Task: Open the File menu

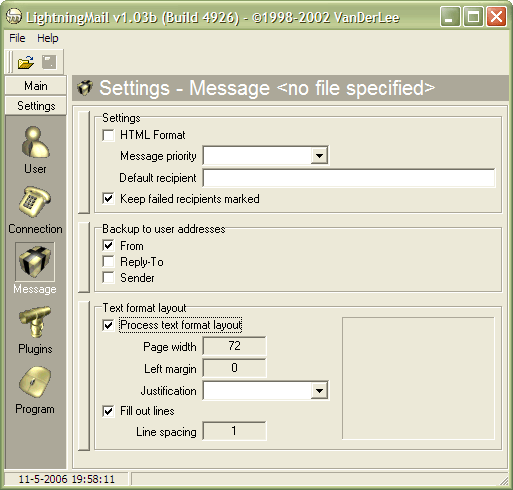Action: coord(17,38)
